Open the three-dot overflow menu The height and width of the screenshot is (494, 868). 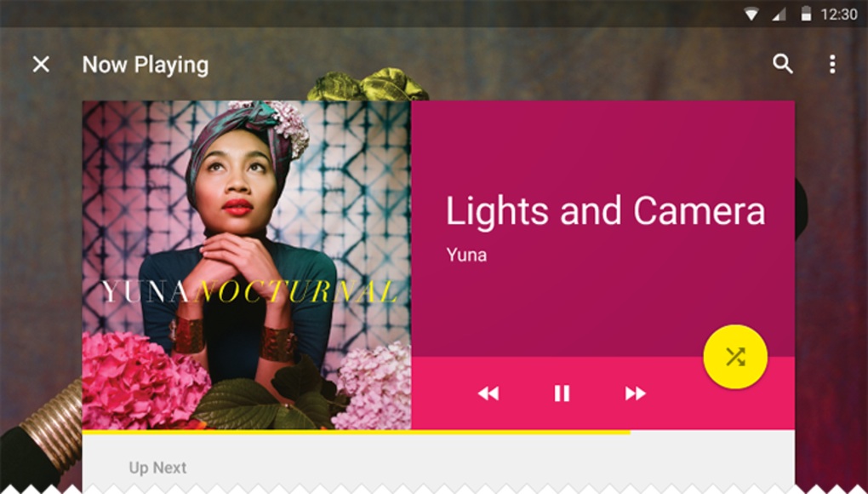pyautogui.click(x=832, y=64)
